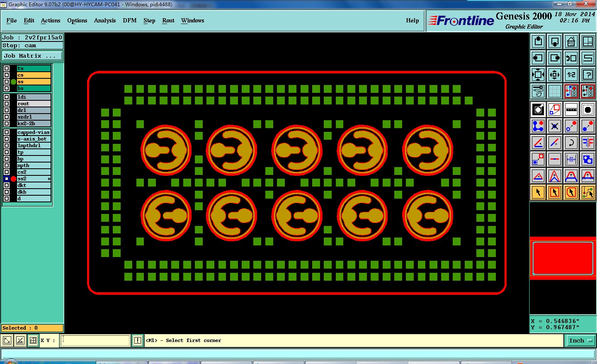597x364 pixels.
Task: Toggle the dkt layer checkbox
Action: pyautogui.click(x=7, y=185)
